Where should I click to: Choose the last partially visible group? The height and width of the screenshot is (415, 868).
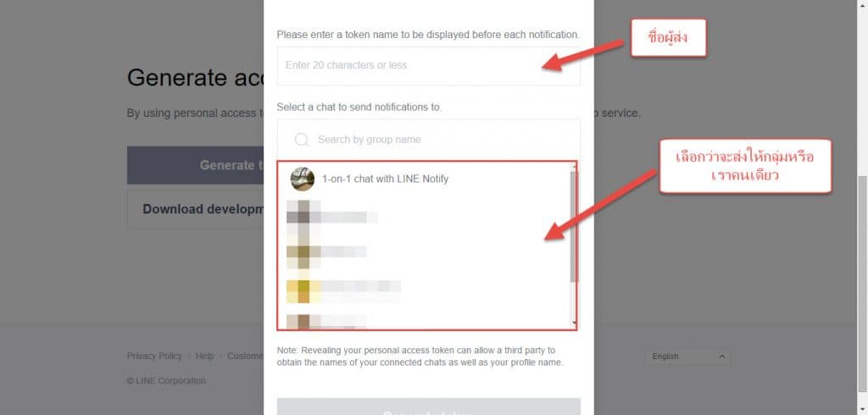point(326,322)
